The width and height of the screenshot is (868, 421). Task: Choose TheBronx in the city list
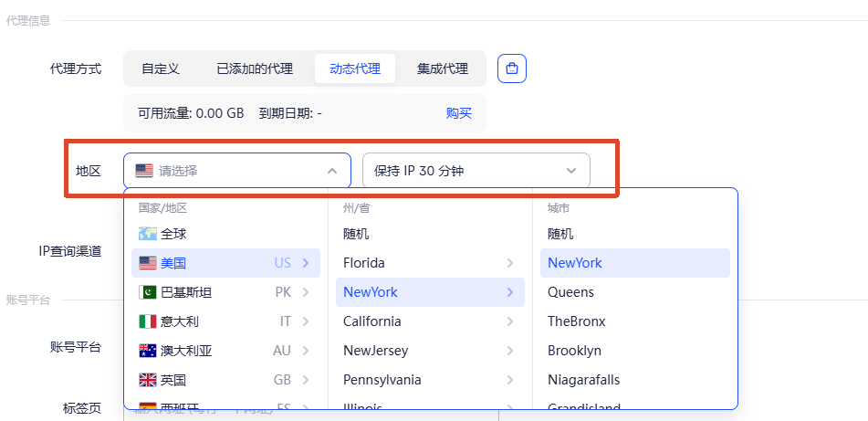pyautogui.click(x=635, y=321)
